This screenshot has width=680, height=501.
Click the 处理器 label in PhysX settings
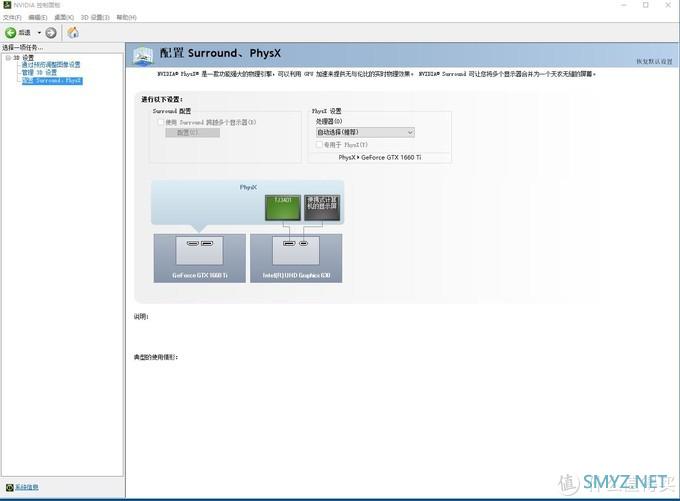329,121
